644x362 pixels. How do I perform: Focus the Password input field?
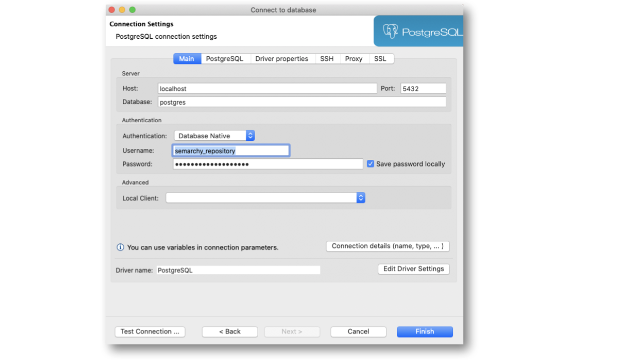268,164
